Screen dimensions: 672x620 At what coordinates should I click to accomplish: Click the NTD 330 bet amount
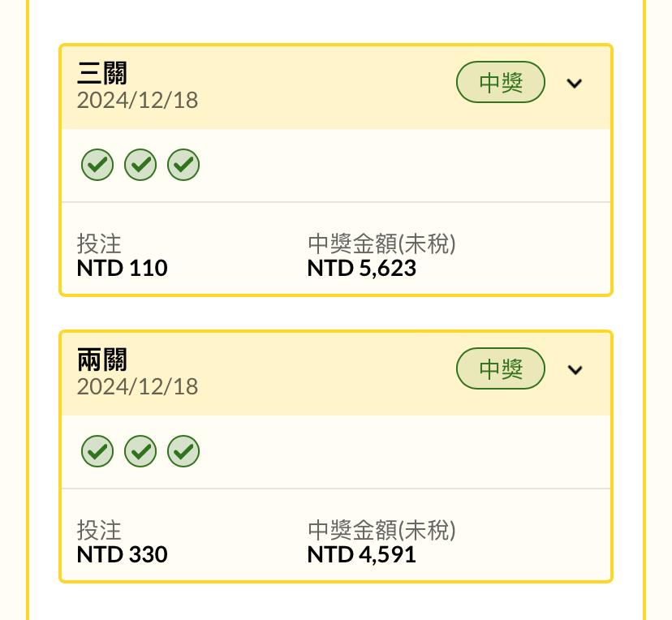(122, 555)
